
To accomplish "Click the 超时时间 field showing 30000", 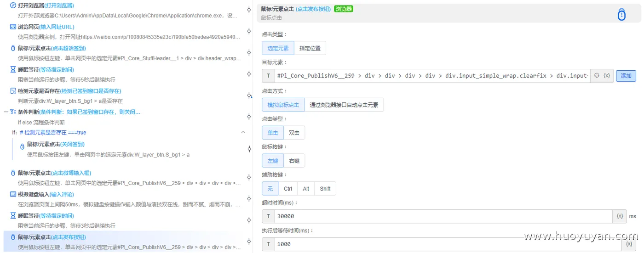I will tap(443, 216).
